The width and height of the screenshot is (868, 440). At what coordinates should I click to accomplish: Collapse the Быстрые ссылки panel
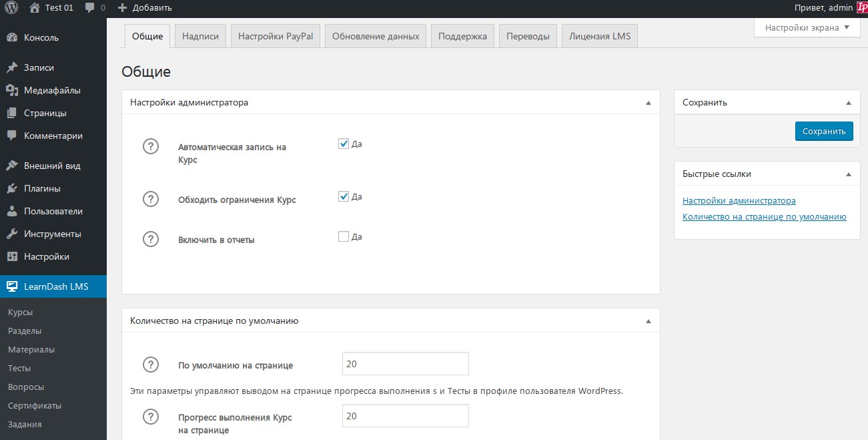click(x=848, y=174)
